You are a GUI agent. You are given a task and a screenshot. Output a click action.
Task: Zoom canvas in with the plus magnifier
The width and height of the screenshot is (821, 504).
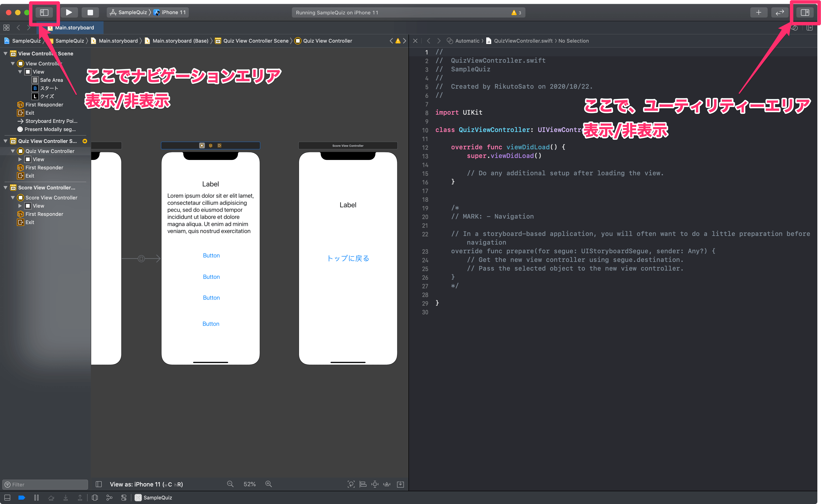(x=268, y=484)
